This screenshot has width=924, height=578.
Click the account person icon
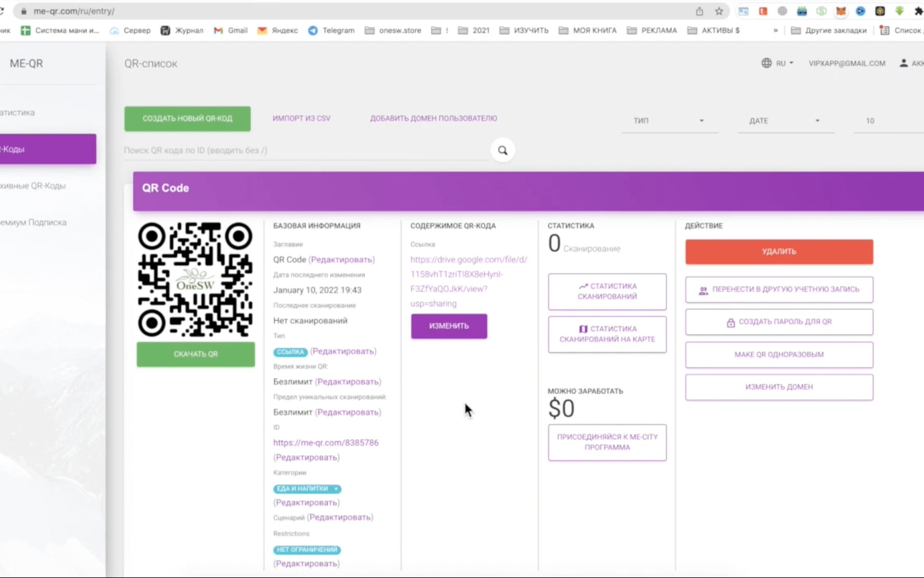coord(903,63)
